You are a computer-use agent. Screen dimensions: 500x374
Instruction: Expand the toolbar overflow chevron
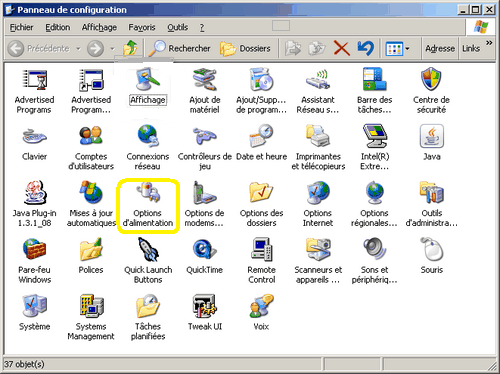489,43
